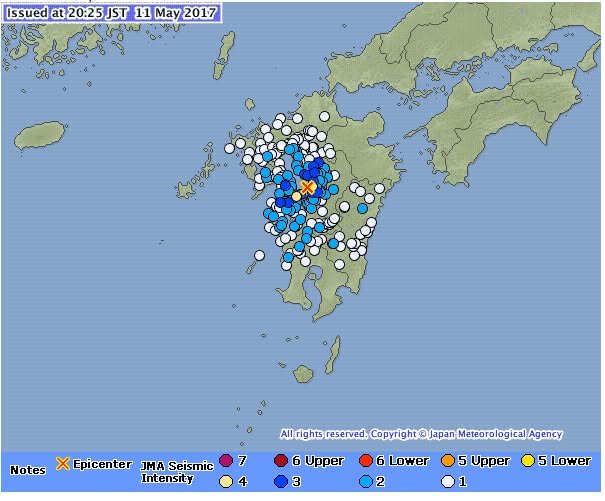605x501 pixels.
Task: Click the Epicenter text label in legend
Action: [102, 464]
